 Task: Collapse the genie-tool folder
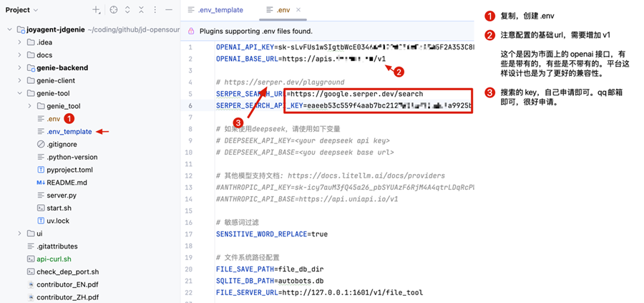[19, 93]
